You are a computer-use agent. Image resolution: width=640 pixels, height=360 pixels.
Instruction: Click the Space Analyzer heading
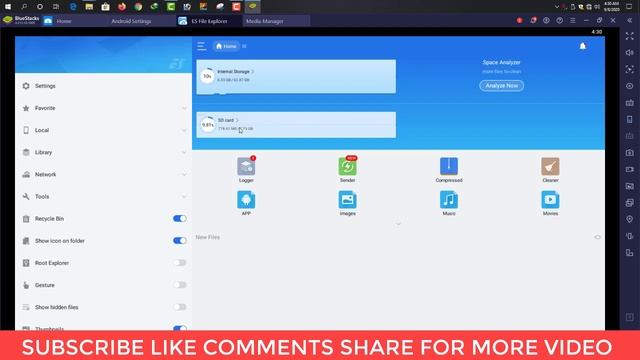(x=502, y=62)
